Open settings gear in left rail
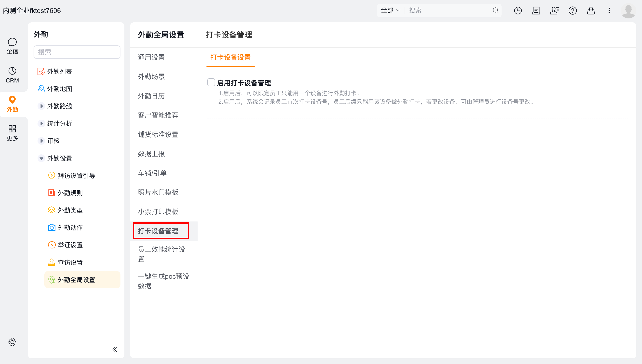The image size is (642, 364). pos(12,342)
